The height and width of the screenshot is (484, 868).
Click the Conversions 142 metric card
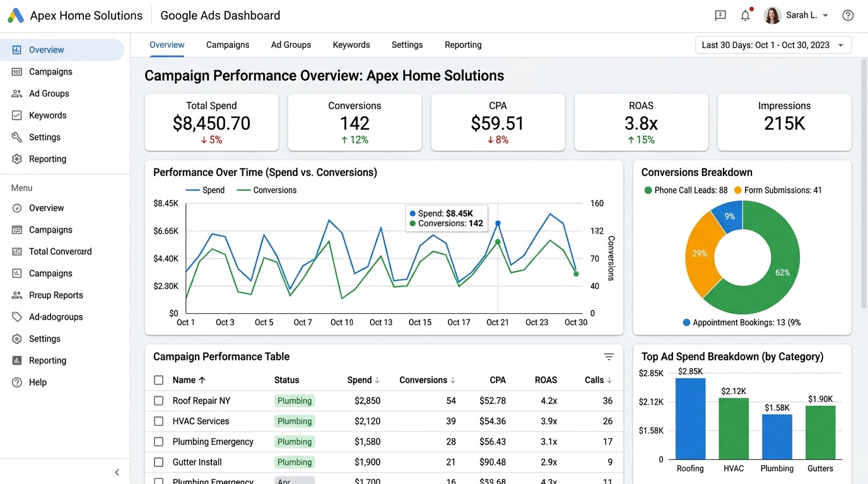355,122
